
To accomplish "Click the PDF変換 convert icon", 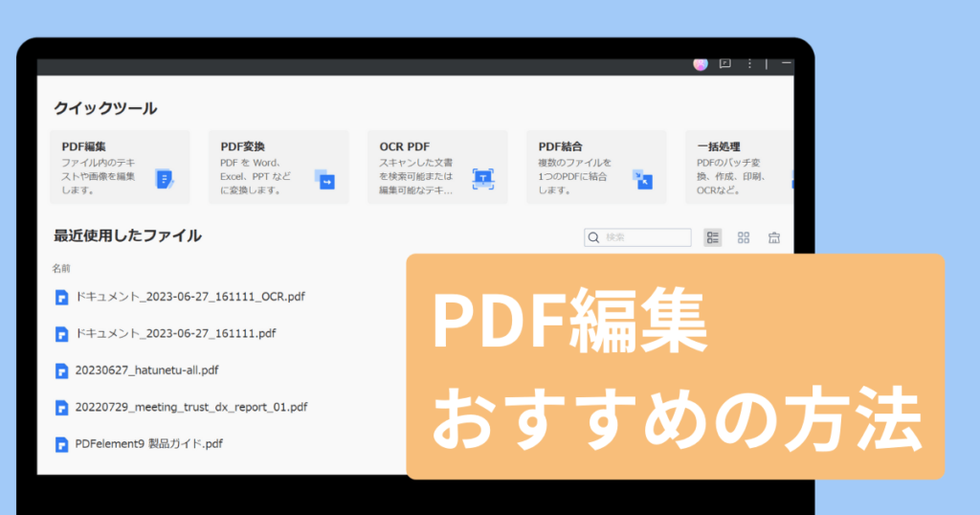I will [x=324, y=179].
